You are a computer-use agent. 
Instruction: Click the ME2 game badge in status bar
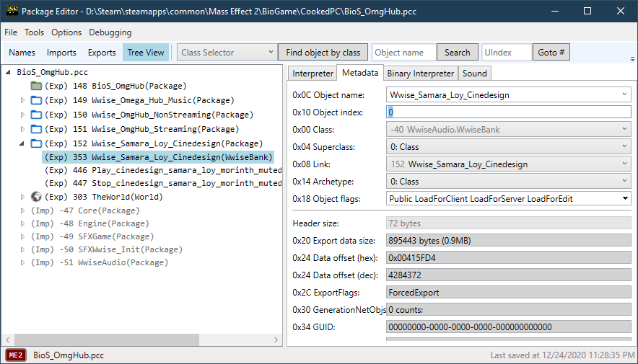(x=15, y=355)
